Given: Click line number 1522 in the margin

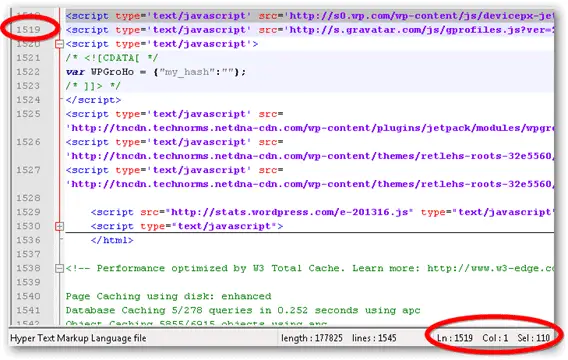Looking at the screenshot, I should click(x=28, y=72).
